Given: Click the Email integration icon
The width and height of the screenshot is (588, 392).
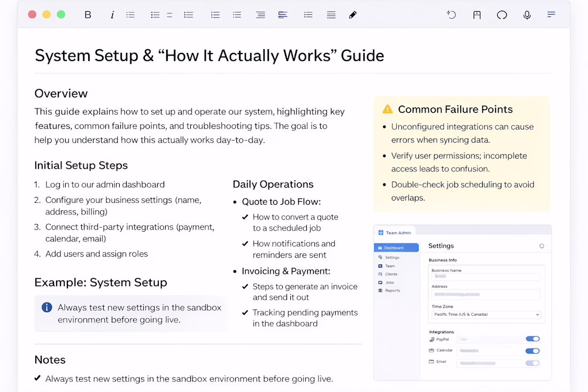Looking at the screenshot, I should [x=431, y=362].
